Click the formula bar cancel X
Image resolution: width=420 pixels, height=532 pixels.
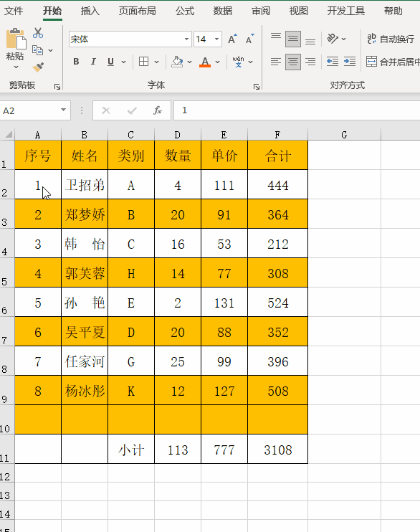[106, 110]
